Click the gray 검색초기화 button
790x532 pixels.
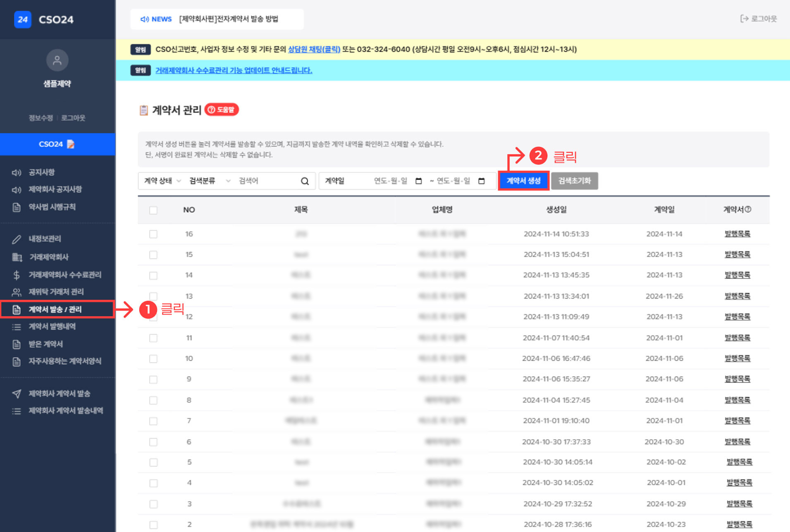[x=574, y=181]
